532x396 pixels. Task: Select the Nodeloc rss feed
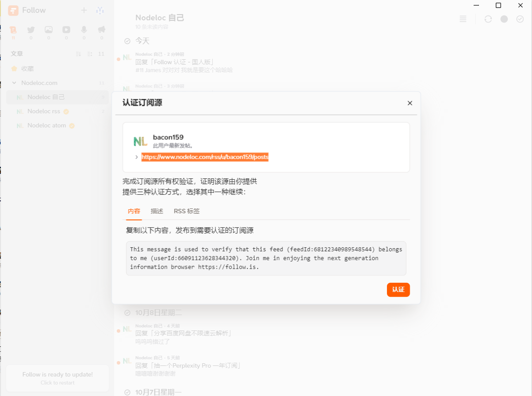click(x=57, y=111)
